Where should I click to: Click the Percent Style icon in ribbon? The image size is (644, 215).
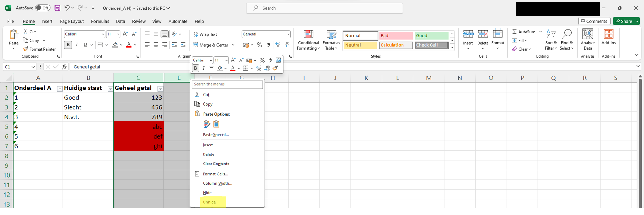click(260, 45)
